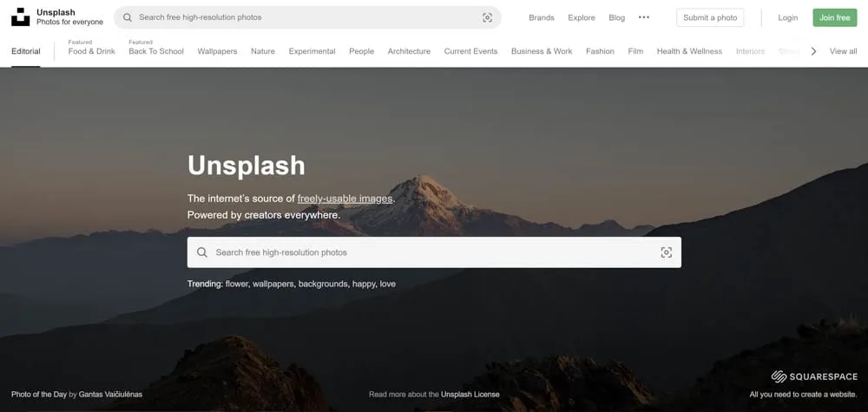Open the People category
The width and height of the screenshot is (868, 412).
click(x=361, y=51)
